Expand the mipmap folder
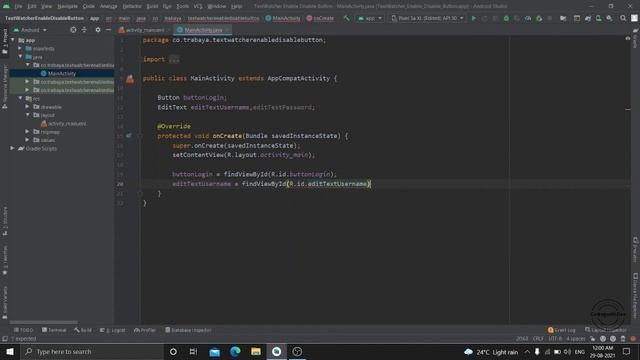The image size is (640, 360). coord(27,131)
